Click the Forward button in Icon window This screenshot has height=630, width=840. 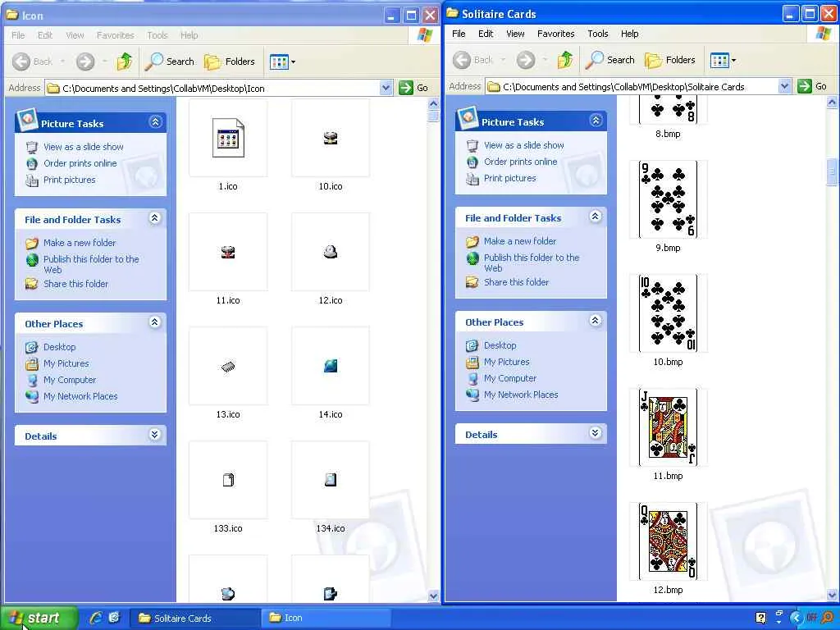coord(85,62)
